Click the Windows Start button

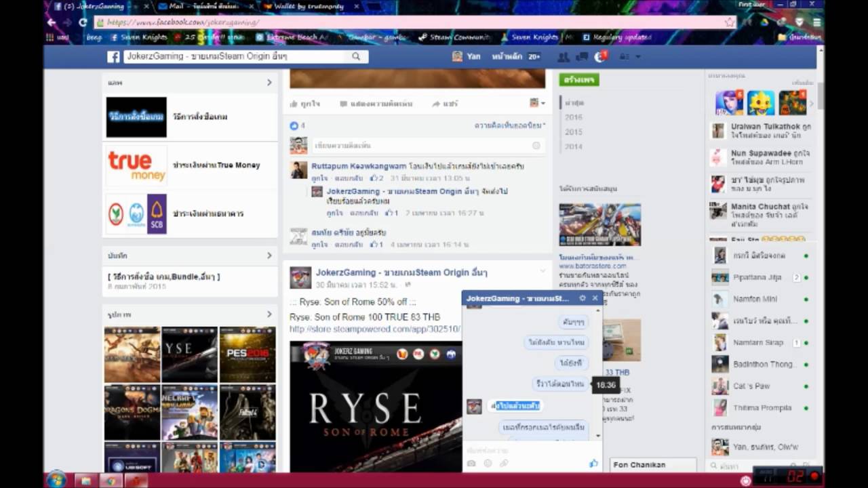57,480
